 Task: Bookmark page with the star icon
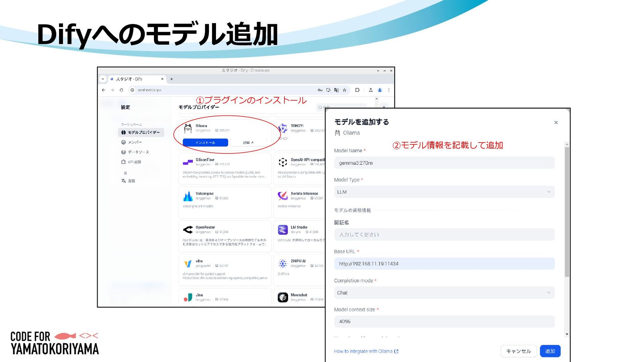[344, 90]
